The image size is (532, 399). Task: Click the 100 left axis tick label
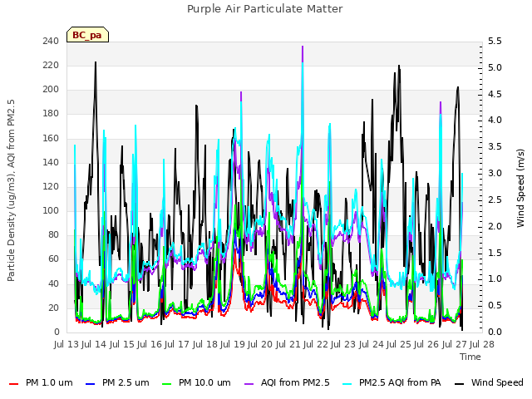click(51, 210)
